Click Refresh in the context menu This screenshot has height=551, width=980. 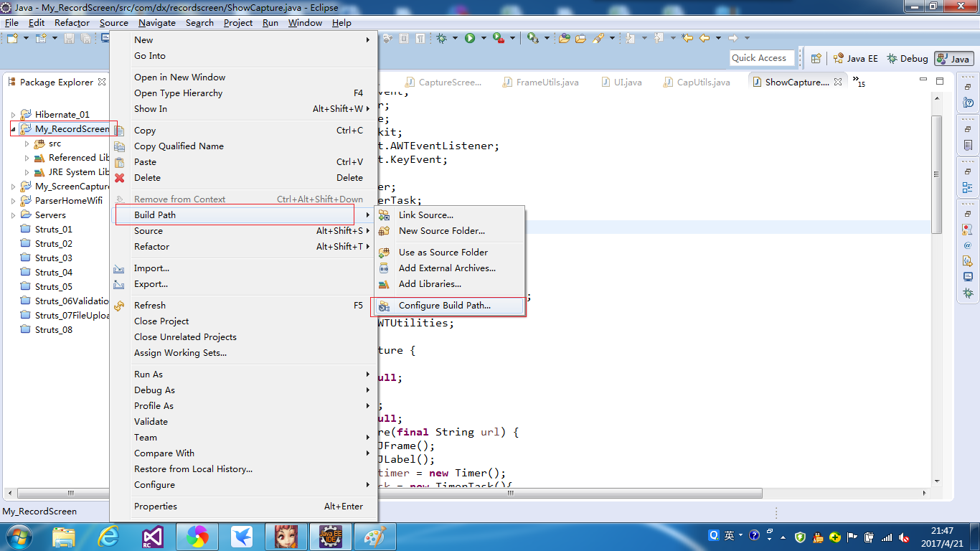(242, 306)
